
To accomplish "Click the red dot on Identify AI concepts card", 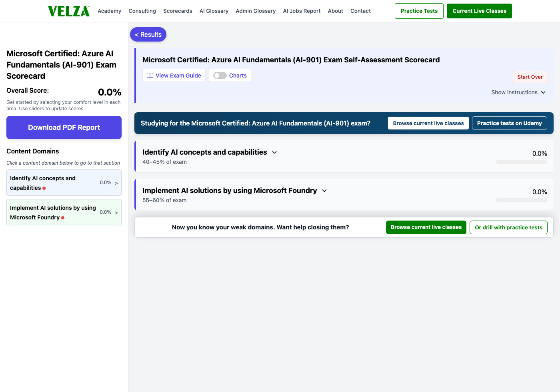I will coord(44,188).
